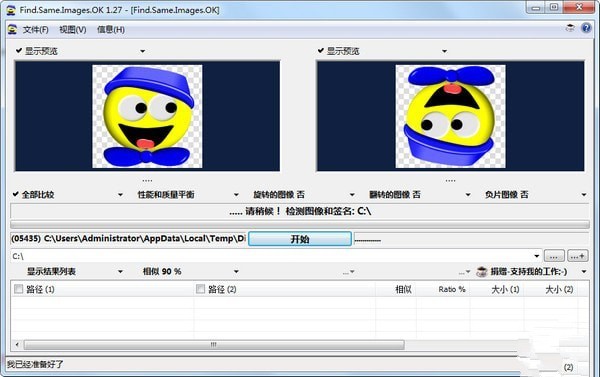Click the 我已经准备好了 status bar text
600x377 pixels.
(35, 364)
